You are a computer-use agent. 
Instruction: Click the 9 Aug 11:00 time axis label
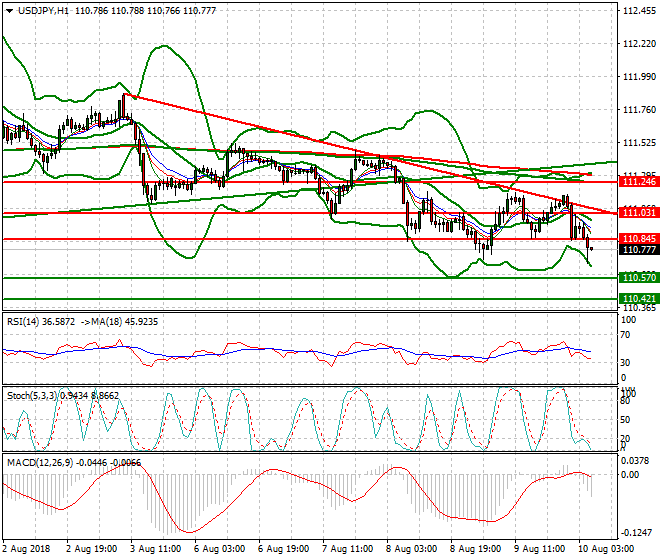click(x=540, y=549)
